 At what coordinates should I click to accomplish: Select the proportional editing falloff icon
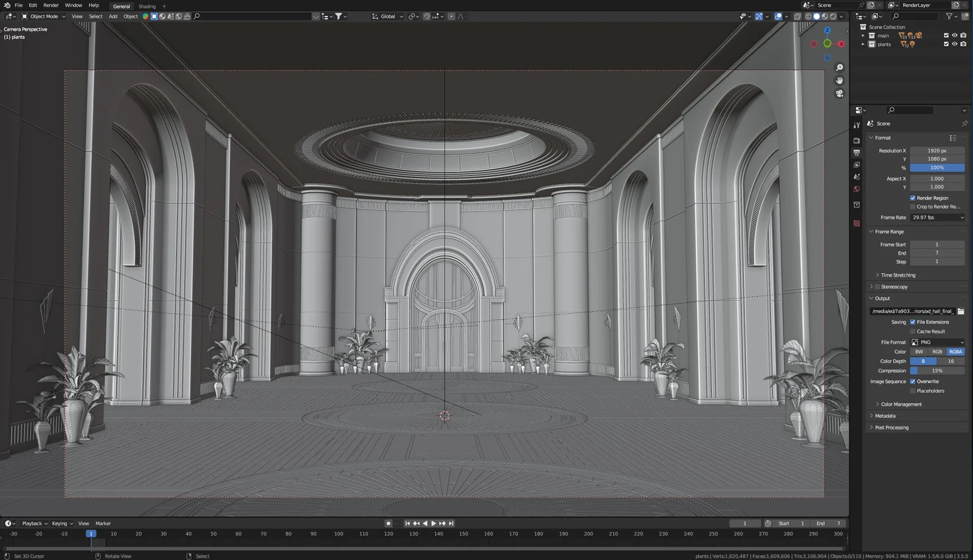[462, 16]
